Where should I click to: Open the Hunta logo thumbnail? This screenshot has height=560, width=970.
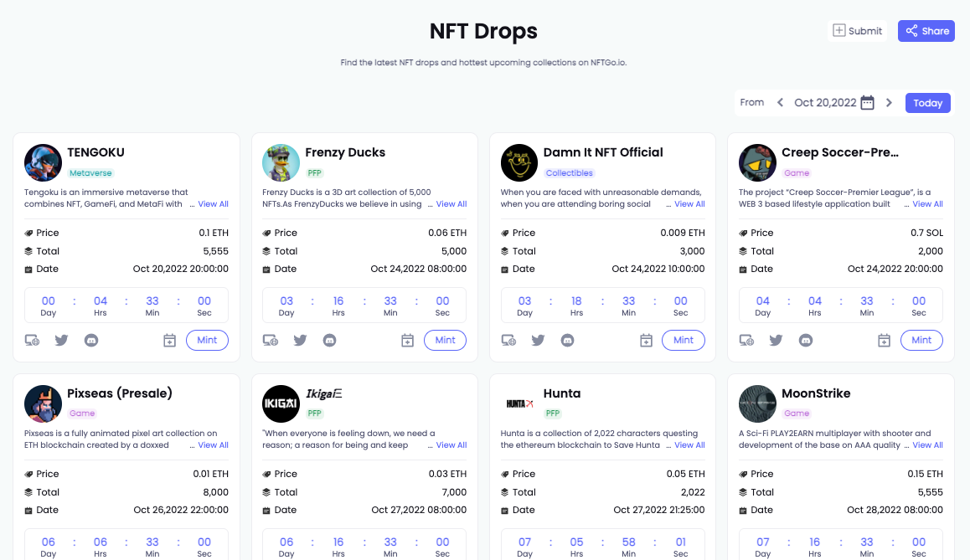(519, 403)
